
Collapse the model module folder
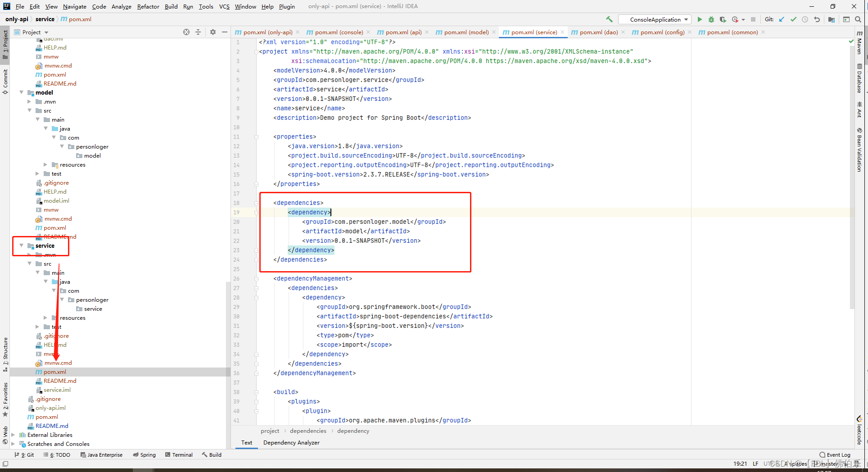(x=22, y=92)
